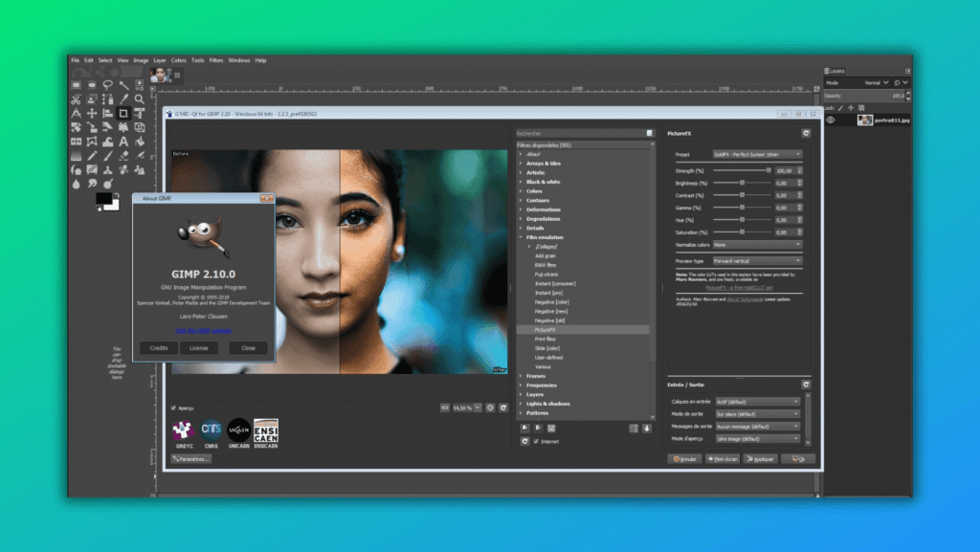Switch to the Layers tab

pos(835,71)
